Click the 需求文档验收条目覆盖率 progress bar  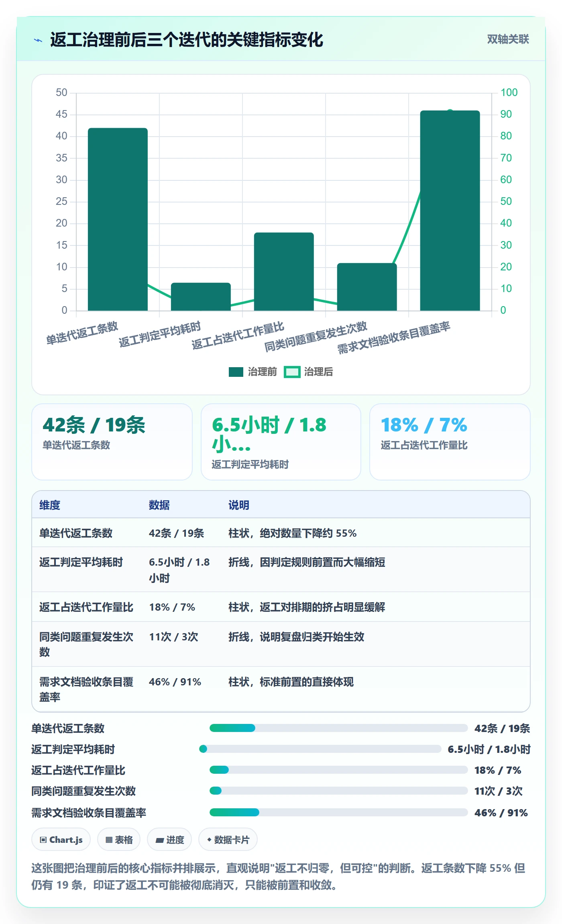(338, 812)
